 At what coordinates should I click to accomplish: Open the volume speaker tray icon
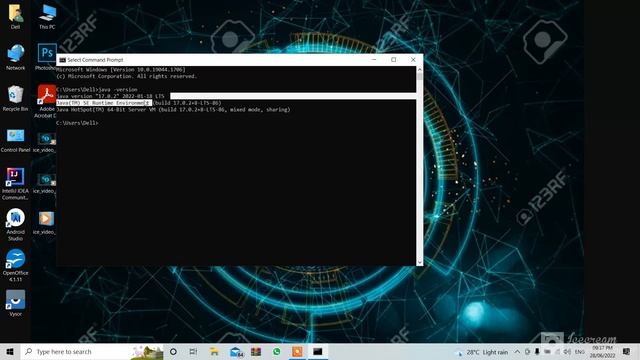567,351
